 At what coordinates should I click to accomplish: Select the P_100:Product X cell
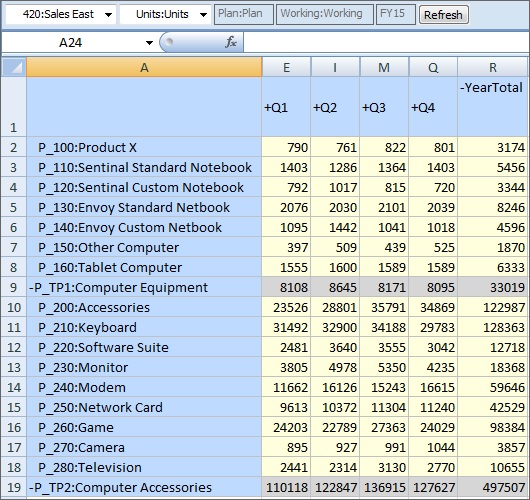pyautogui.click(x=144, y=147)
